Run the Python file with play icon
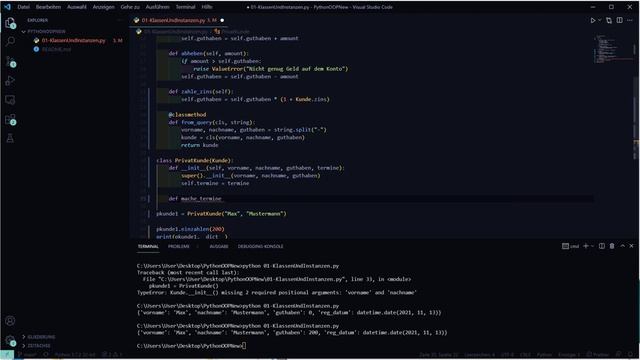This screenshot has height=360, width=640. click(593, 20)
